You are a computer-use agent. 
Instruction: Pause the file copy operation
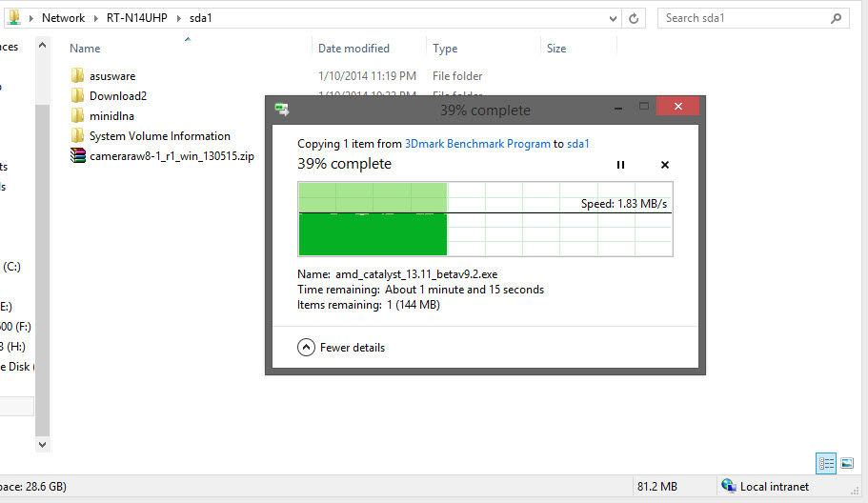620,165
